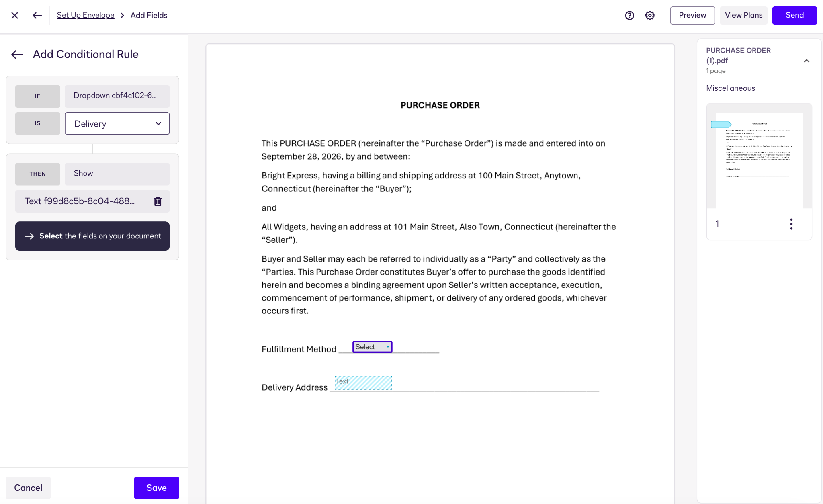Open View Plans

(743, 15)
